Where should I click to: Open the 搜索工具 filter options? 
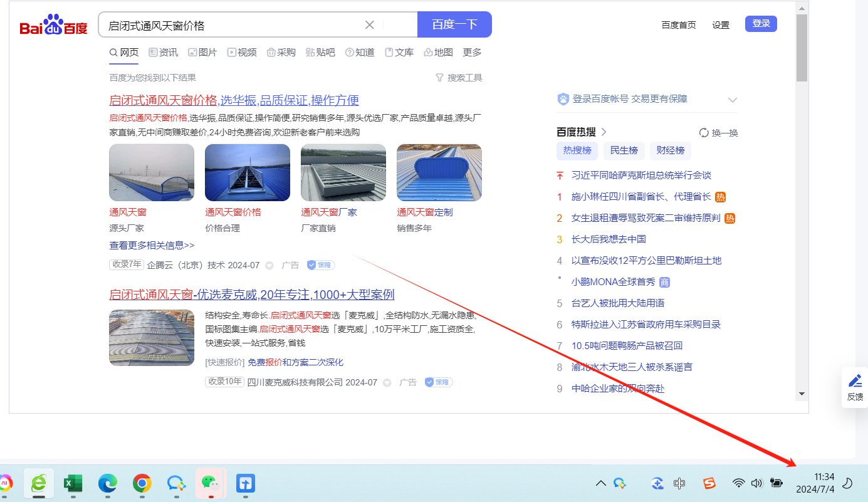coord(459,78)
